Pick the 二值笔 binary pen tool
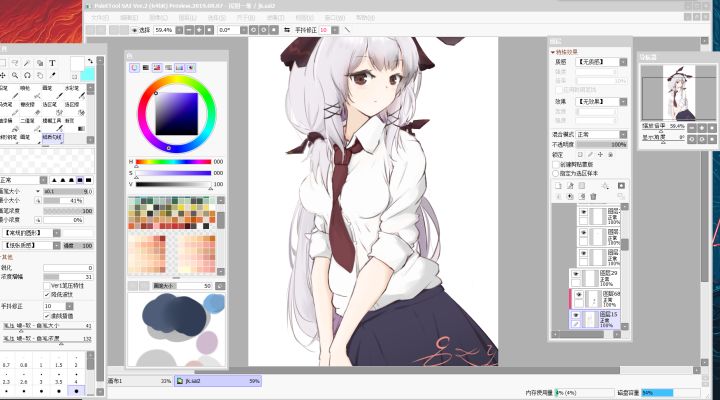This screenshot has height=400, width=720. 28,124
